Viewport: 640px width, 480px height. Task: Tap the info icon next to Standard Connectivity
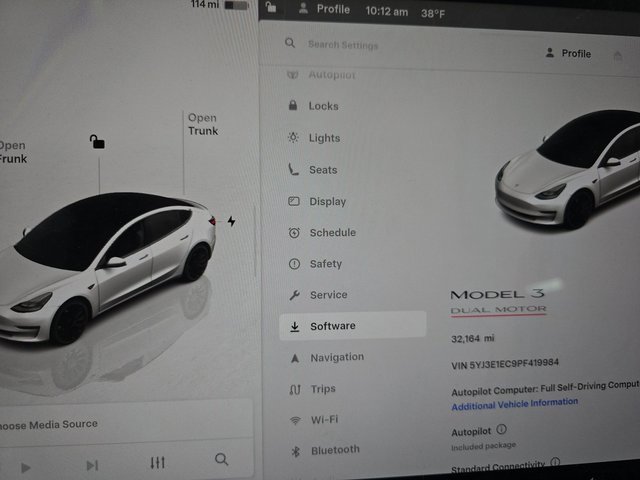coord(555,462)
